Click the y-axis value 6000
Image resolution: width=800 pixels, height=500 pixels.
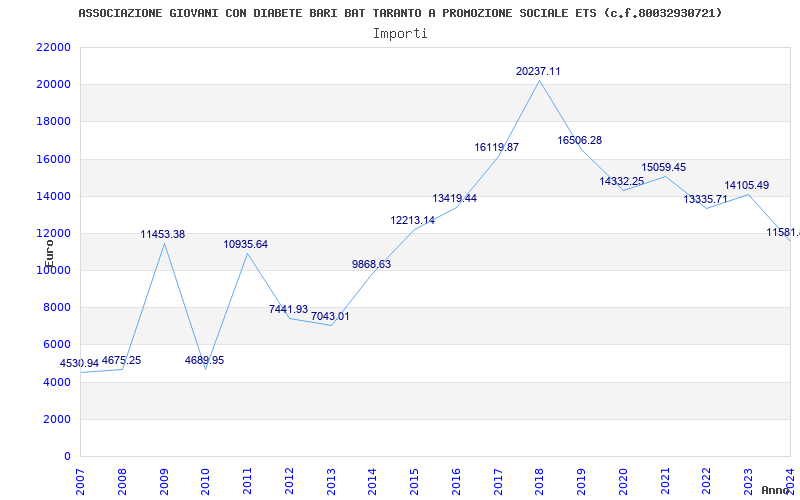56,345
